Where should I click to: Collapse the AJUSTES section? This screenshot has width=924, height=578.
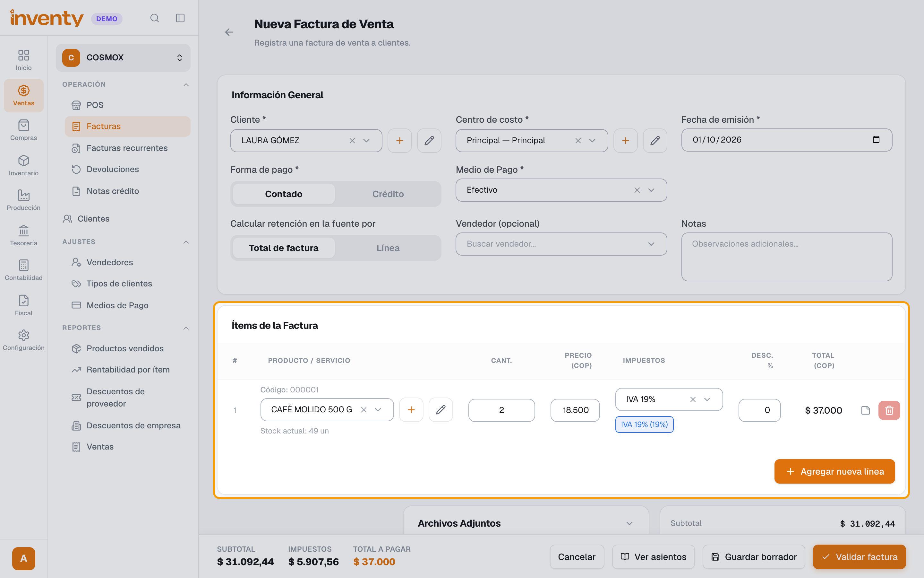coord(186,242)
